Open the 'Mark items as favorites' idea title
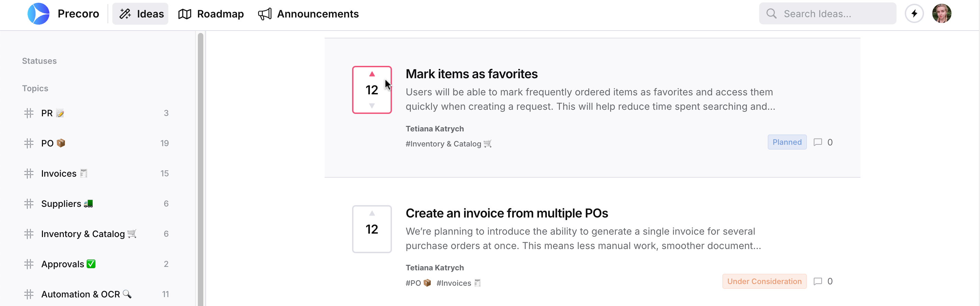 click(x=471, y=74)
